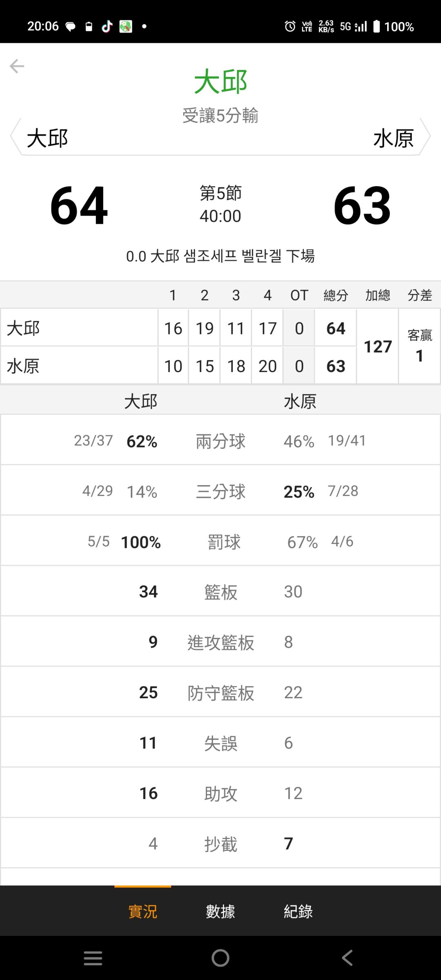Image resolution: width=441 pixels, height=980 pixels.
Task: Tap the 第5節 game clock display
Action: [x=220, y=204]
